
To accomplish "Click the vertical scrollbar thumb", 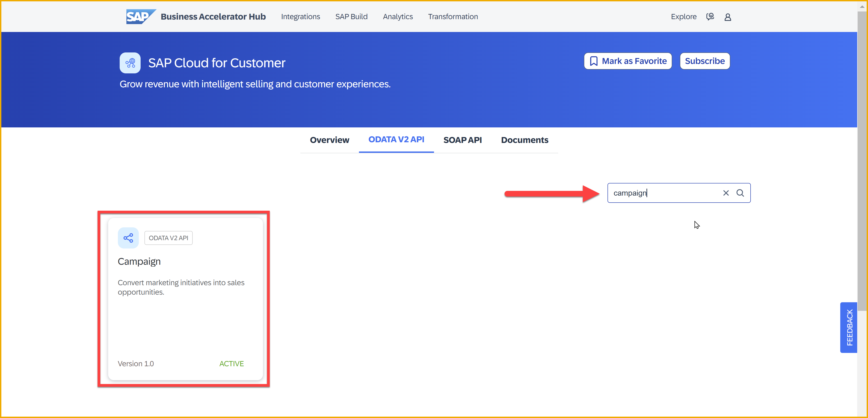I will 862,162.
